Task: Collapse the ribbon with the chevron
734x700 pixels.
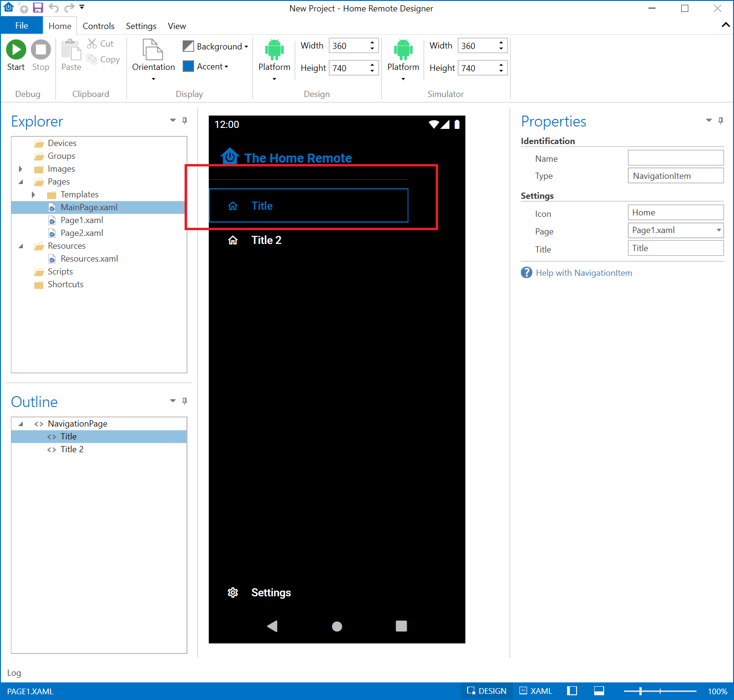Action: (725, 25)
